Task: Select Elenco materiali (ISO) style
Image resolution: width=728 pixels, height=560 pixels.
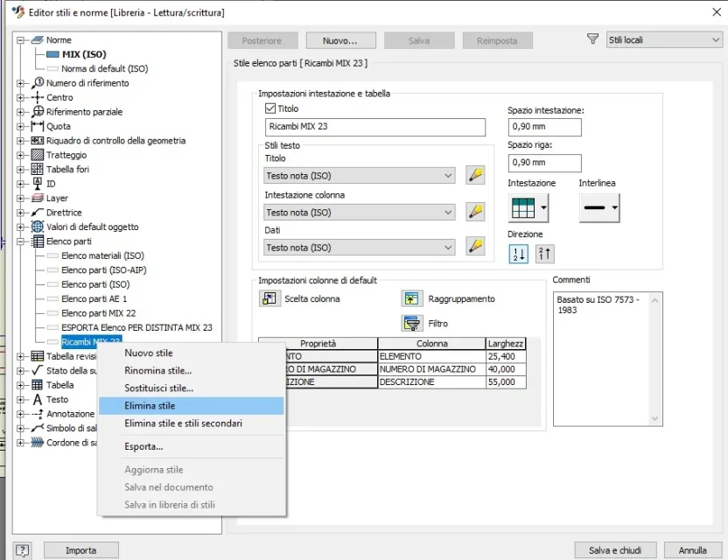Action: click(x=102, y=255)
